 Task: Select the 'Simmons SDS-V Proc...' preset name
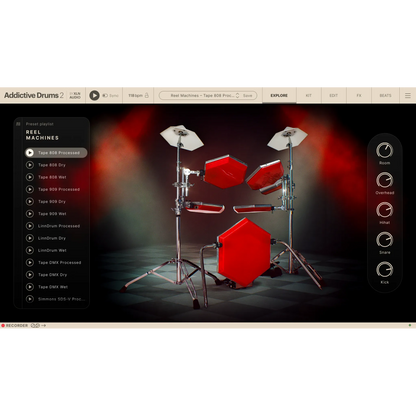click(x=61, y=299)
